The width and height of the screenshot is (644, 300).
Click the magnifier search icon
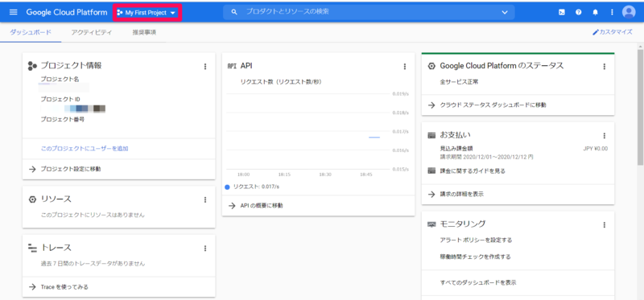[234, 12]
